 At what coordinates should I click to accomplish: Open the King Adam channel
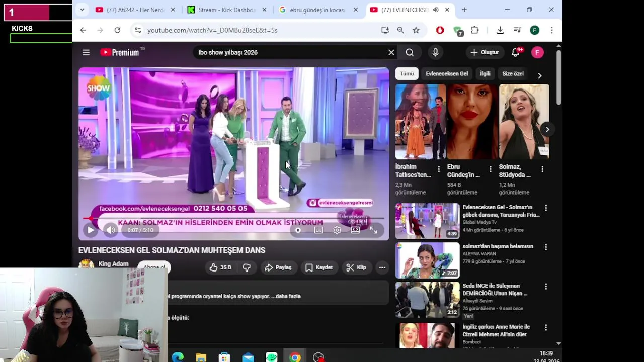pyautogui.click(x=113, y=264)
